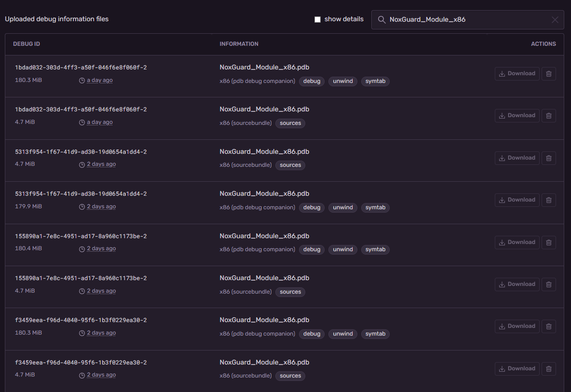The width and height of the screenshot is (571, 392).
Task: Click '2 days ago' on the 179.9 MiB row
Action: (x=101, y=206)
